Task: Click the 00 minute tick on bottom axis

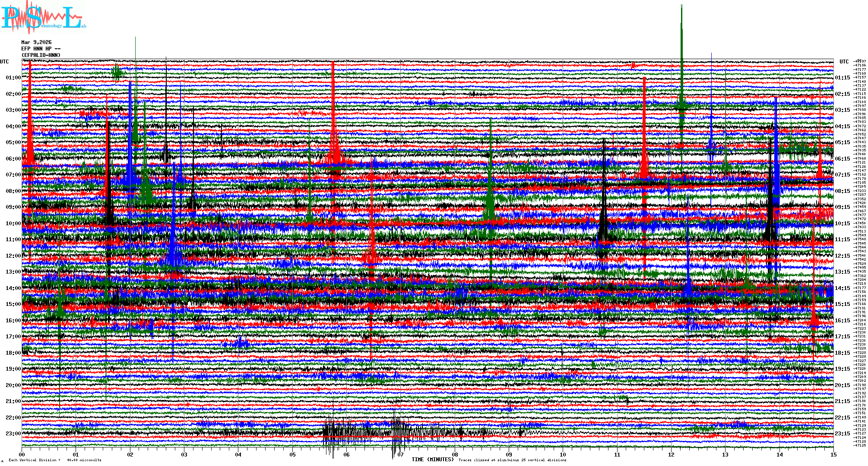Action: pyautogui.click(x=22, y=454)
